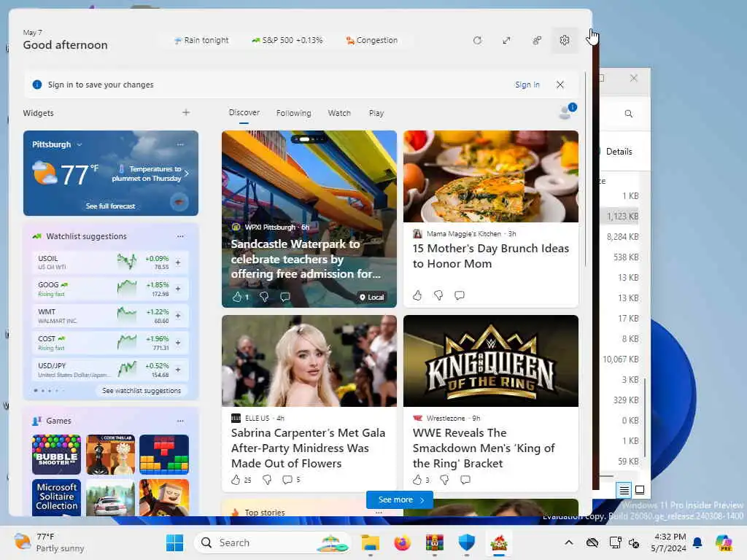Open Congestion traffic chip
Screen dimensions: 747x560
pos(372,41)
